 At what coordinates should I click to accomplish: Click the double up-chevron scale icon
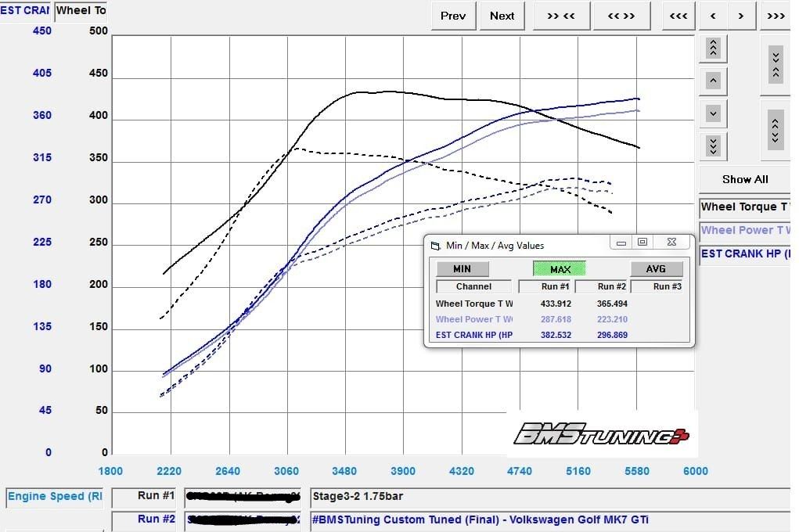pyautogui.click(x=712, y=48)
